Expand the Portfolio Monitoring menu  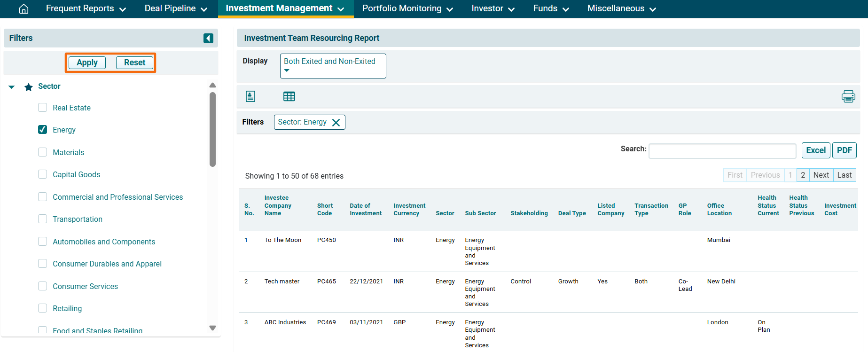407,9
